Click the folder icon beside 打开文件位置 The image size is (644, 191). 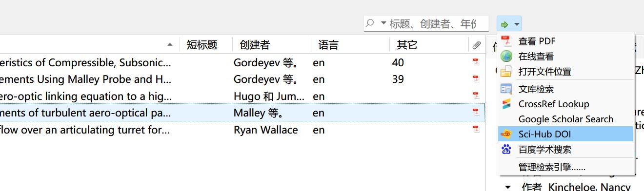(x=506, y=72)
